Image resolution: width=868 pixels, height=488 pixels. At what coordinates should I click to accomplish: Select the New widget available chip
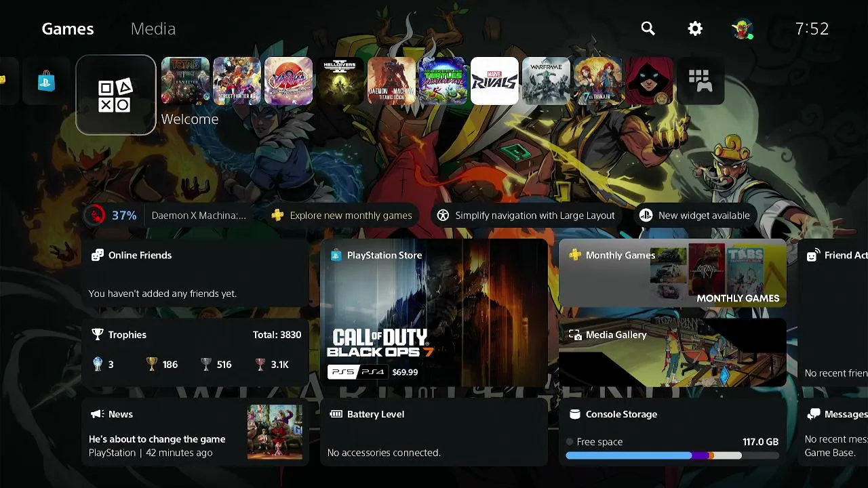coord(695,215)
